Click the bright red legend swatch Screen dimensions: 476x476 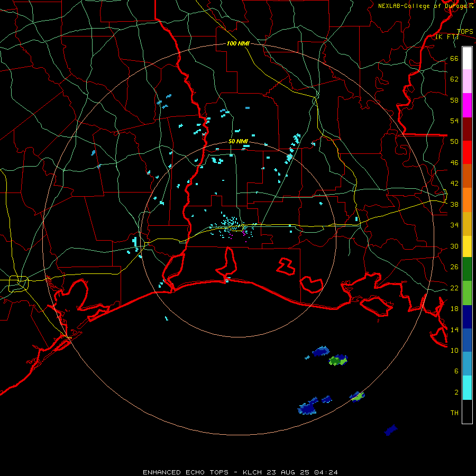tap(467, 152)
